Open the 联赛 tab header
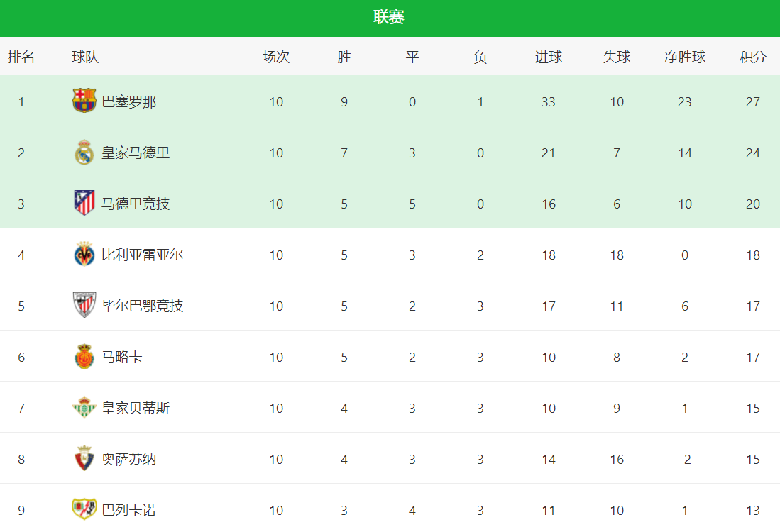This screenshot has width=780, height=532. pyautogui.click(x=389, y=18)
